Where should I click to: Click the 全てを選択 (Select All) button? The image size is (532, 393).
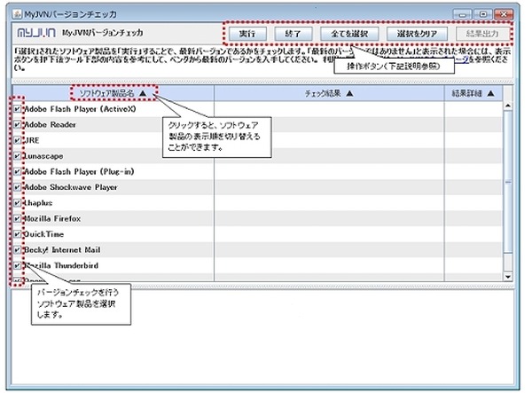[x=349, y=34]
